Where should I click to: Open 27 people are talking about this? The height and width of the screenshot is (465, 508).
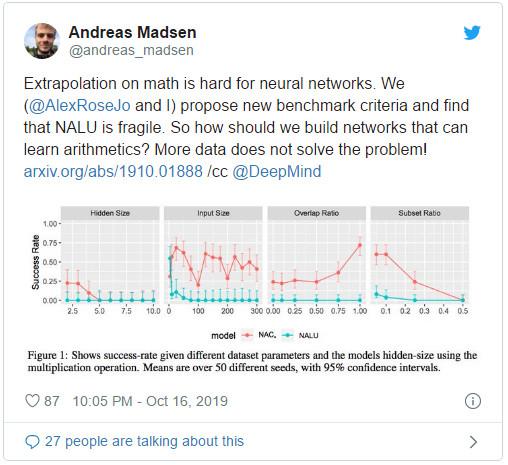144,441
